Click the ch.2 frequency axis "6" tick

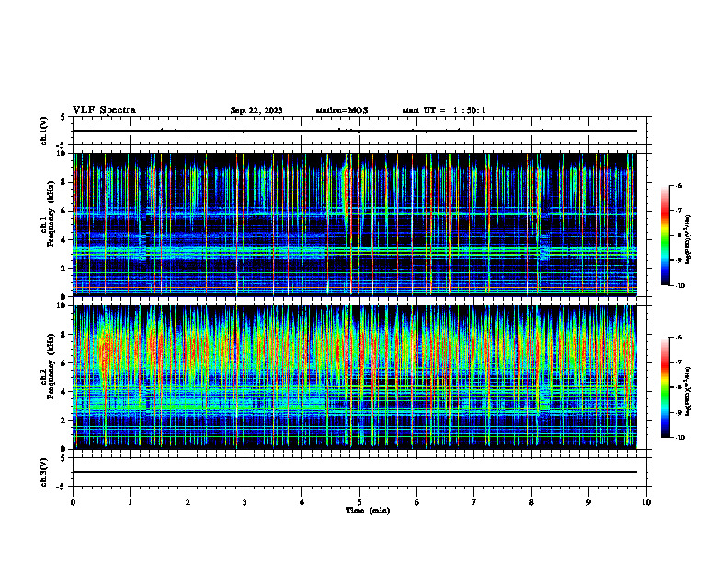tap(63, 363)
